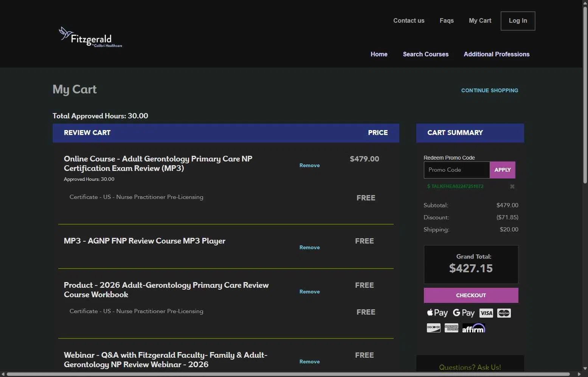Proceed to Checkout
Viewport: 588px width, 377px height.
click(471, 295)
